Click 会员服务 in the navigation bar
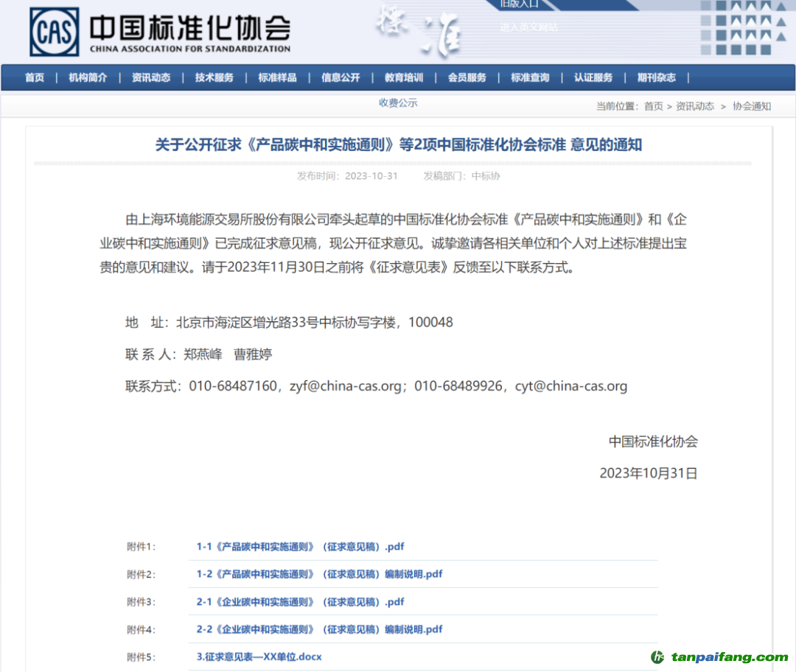The height and width of the screenshot is (672, 796). coord(467,78)
